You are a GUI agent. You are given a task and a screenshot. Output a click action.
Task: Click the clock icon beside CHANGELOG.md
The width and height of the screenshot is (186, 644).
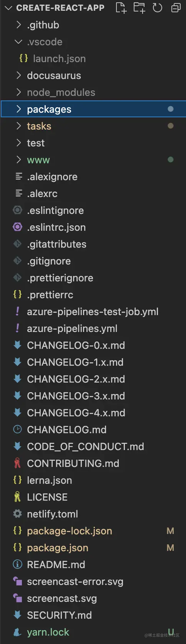click(x=17, y=429)
